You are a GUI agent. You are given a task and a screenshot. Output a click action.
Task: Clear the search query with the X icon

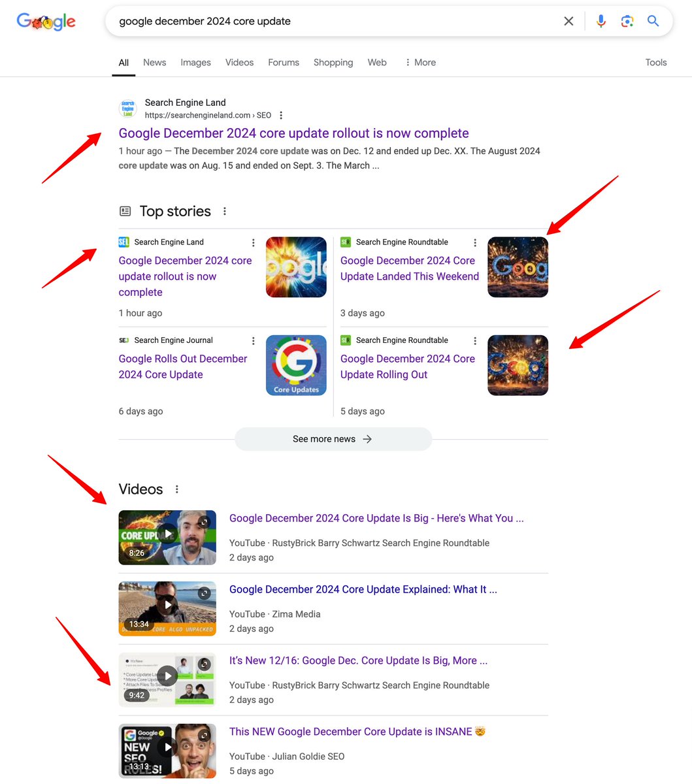568,21
